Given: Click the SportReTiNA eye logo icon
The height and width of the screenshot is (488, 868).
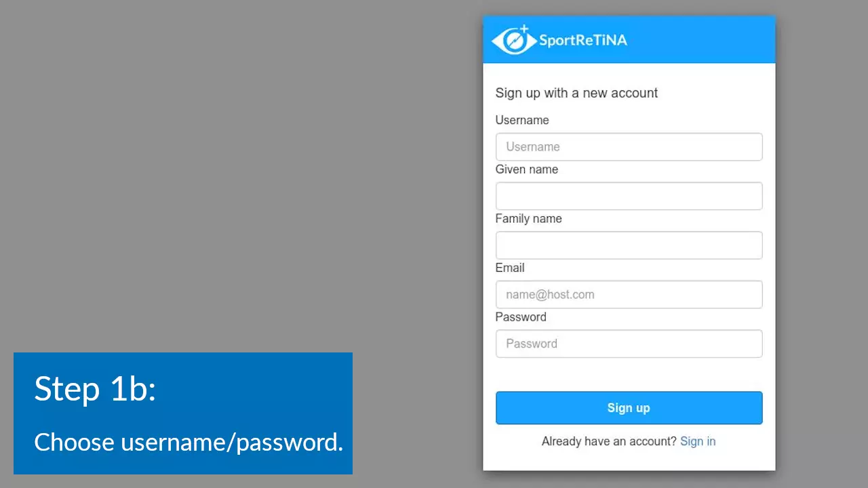Looking at the screenshot, I should (x=514, y=40).
